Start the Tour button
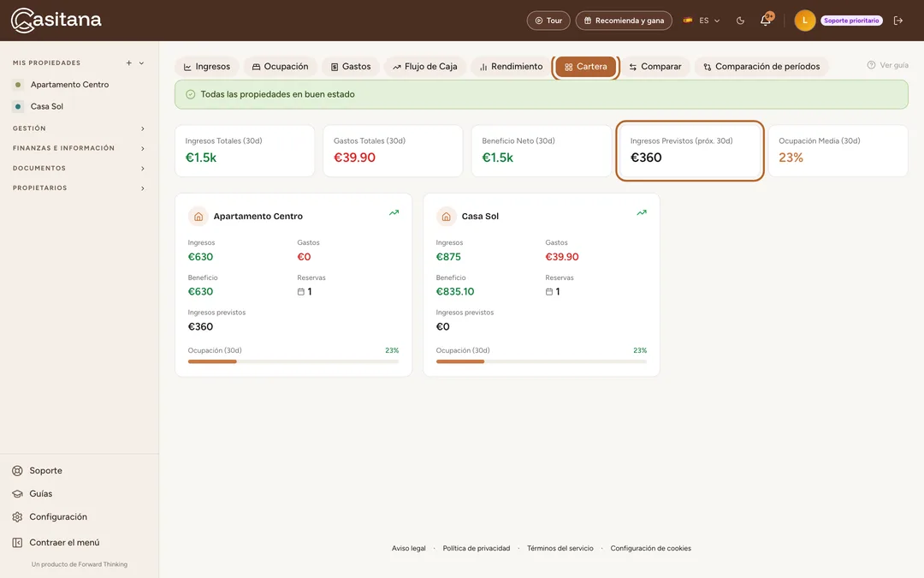This screenshot has height=578, width=924. pos(548,21)
